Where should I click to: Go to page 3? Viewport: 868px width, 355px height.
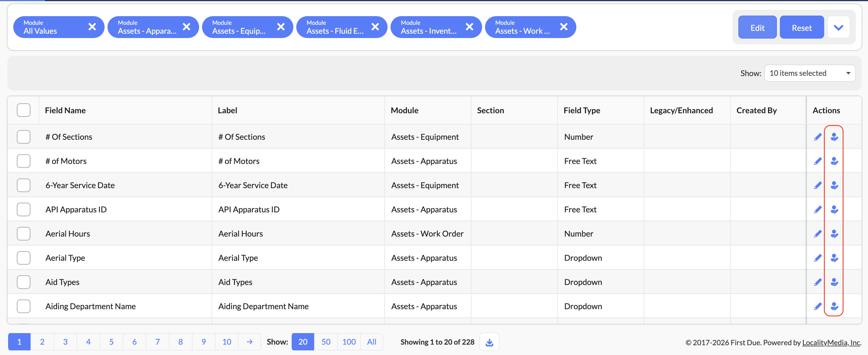pyautogui.click(x=65, y=342)
